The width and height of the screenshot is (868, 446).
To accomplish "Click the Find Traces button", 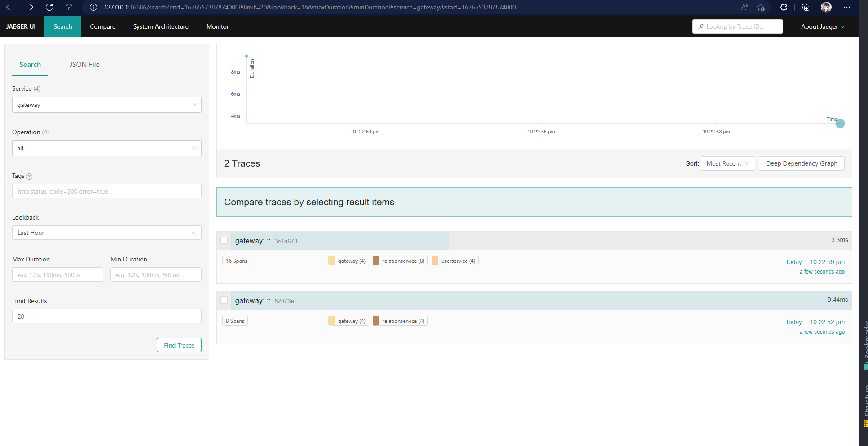I will coord(179,345).
